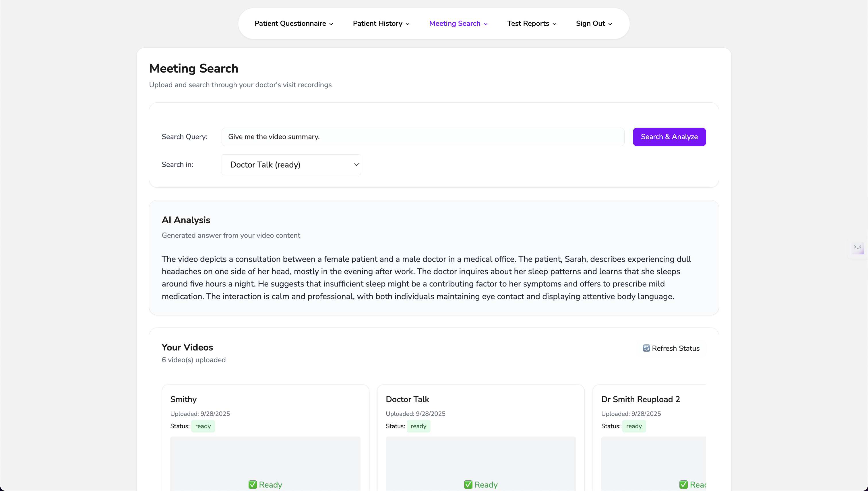Image resolution: width=868 pixels, height=491 pixels.
Task: Click the ready status badge on Smithy
Action: [x=203, y=426]
